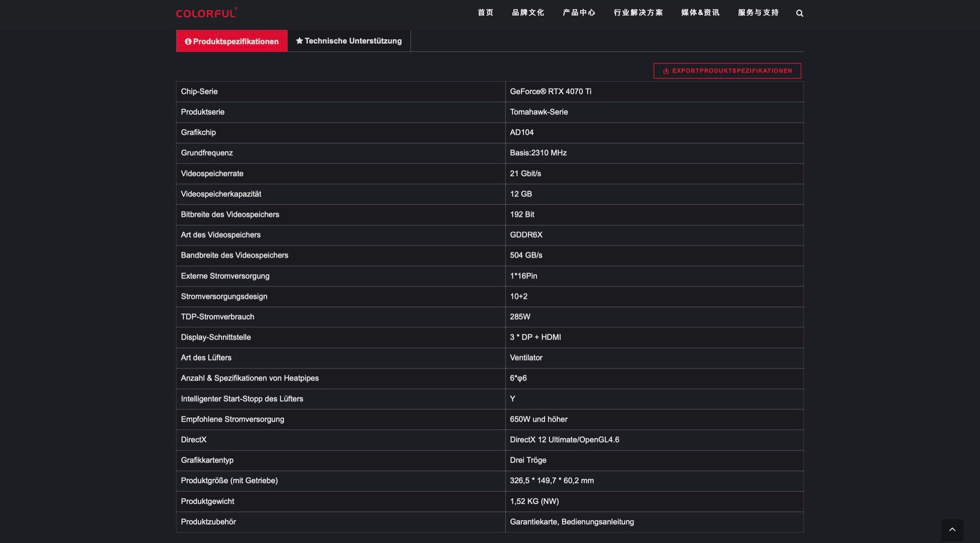
Task: Open the 产品中心 menu
Action: pyautogui.click(x=579, y=13)
